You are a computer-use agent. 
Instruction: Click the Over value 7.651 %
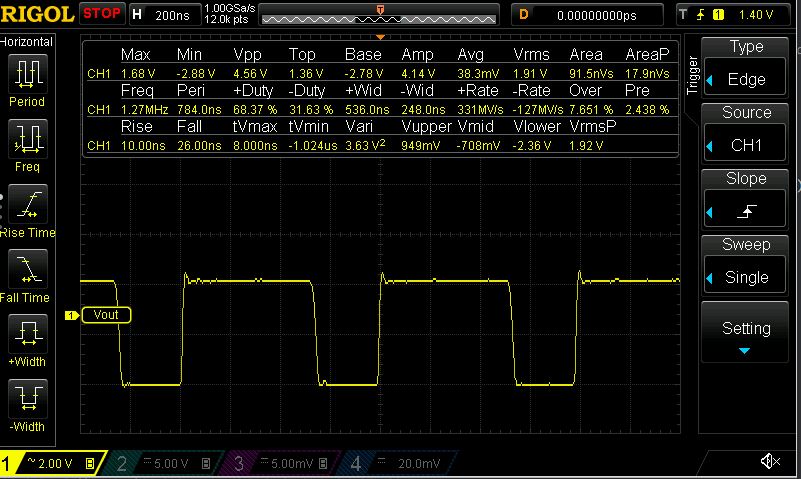click(x=591, y=110)
